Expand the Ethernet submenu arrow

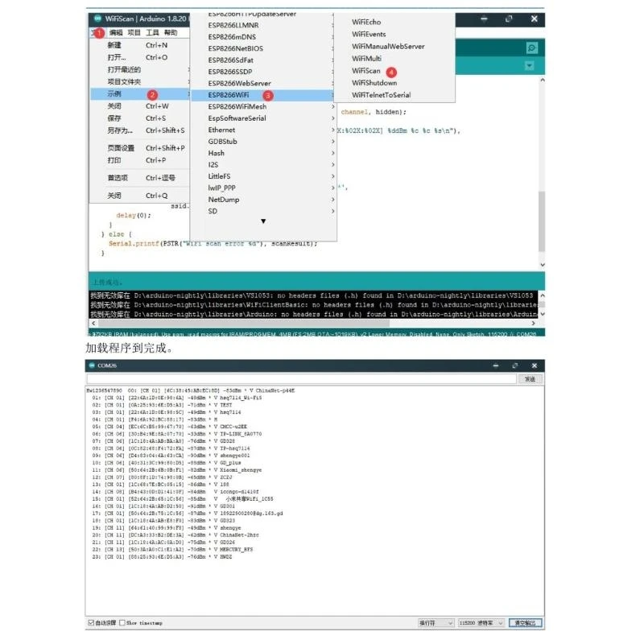tap(333, 130)
